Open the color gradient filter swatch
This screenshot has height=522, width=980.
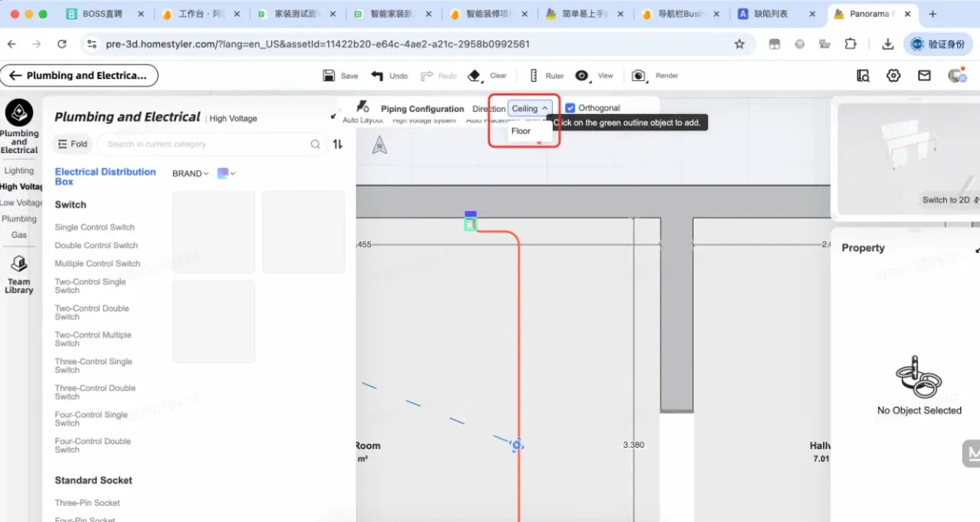(226, 174)
